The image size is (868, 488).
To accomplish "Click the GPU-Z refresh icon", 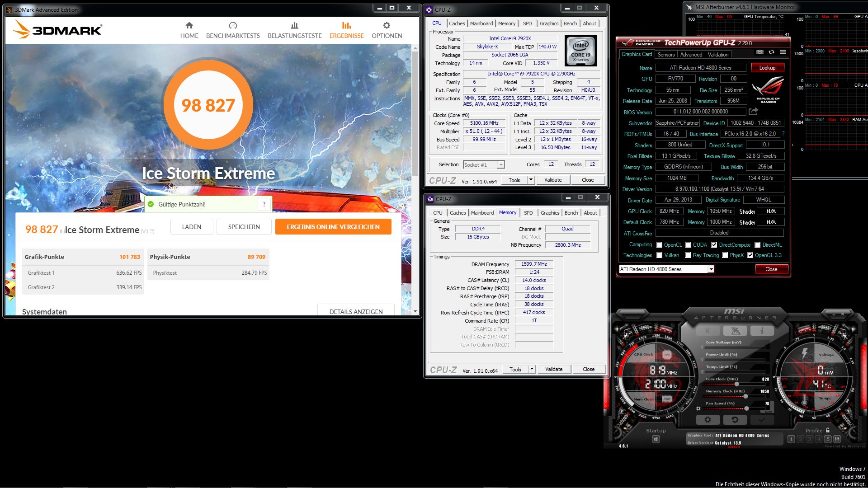I will [x=772, y=52].
